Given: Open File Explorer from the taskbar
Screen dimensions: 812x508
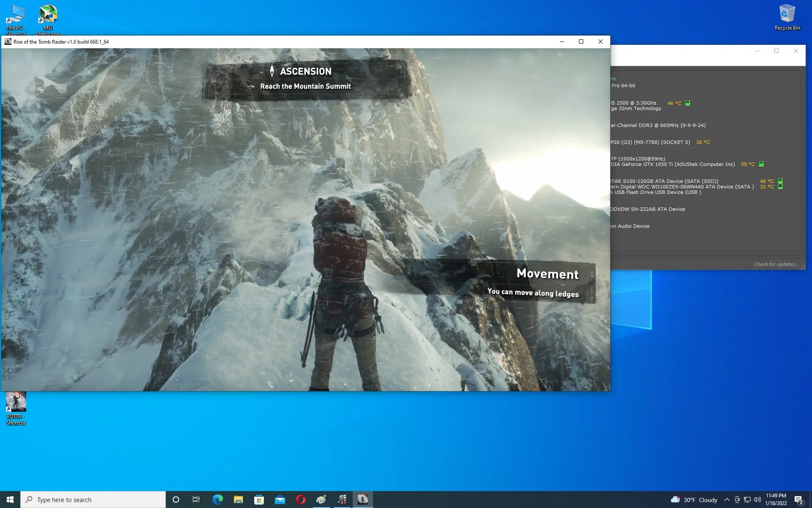Looking at the screenshot, I should tap(238, 500).
